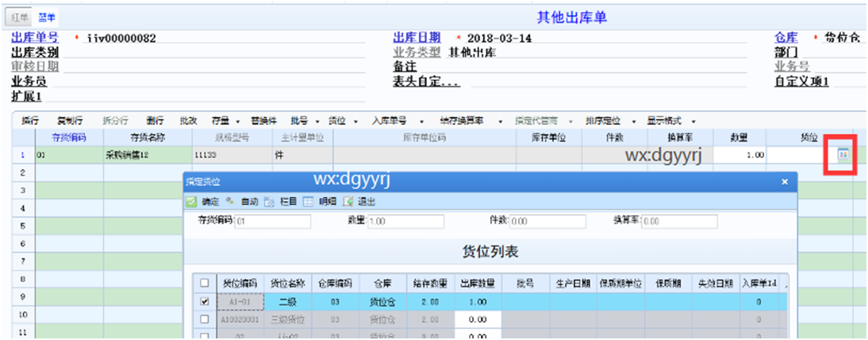Viewport: 868px width, 340px height.
Task: Click the 件数 input showing 0.00 in the dialog
Action: pyautogui.click(x=547, y=222)
